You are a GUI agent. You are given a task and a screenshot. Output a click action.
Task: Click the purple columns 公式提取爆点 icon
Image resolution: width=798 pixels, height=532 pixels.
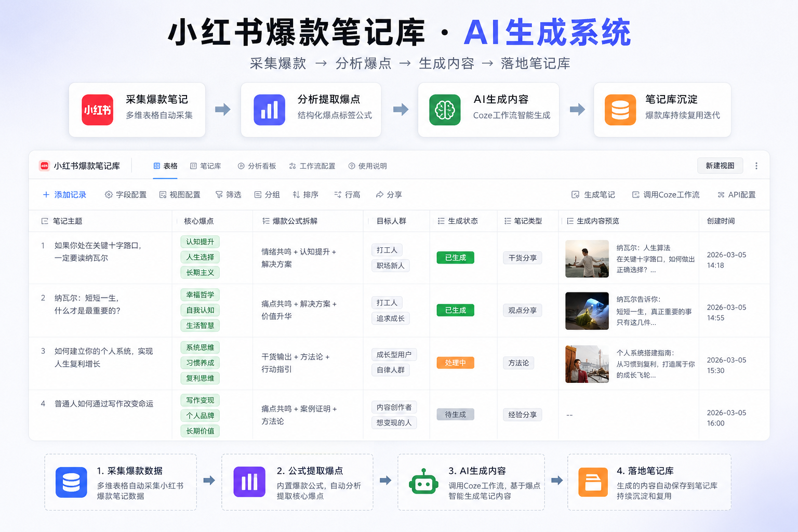[x=249, y=482]
